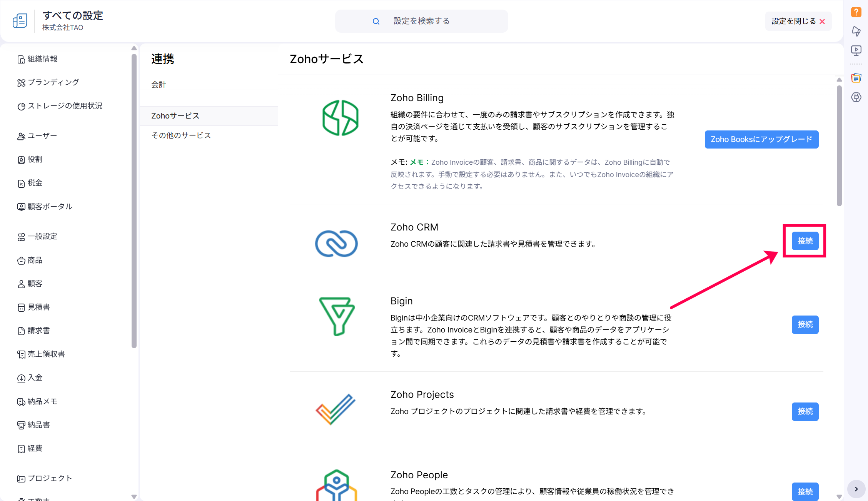Screen dimensions: 868x501
Task: Click Zoho Booksにアップグレード button
Action: 761,139
